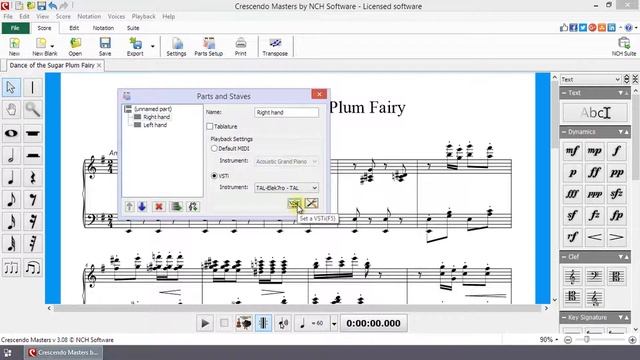Viewport: 640px width, 360px height.
Task: Open the Voices menu
Action: coord(116,17)
